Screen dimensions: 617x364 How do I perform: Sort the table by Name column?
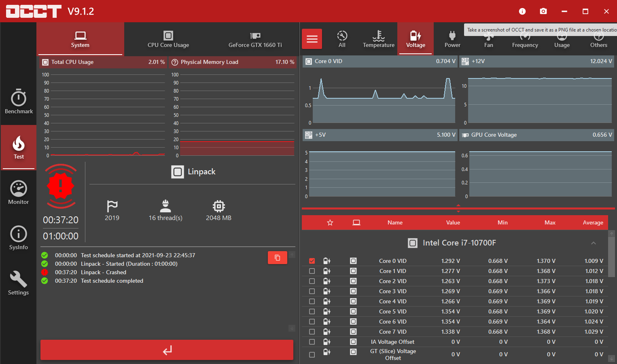coord(395,222)
